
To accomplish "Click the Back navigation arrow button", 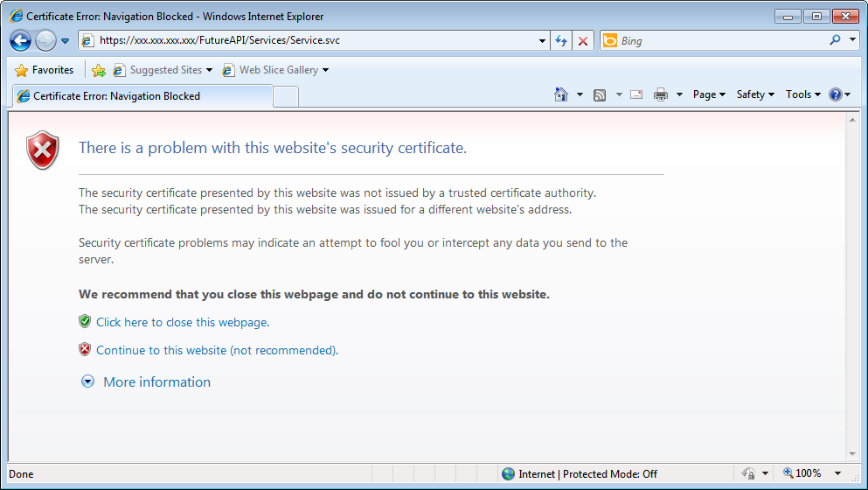I will point(21,40).
